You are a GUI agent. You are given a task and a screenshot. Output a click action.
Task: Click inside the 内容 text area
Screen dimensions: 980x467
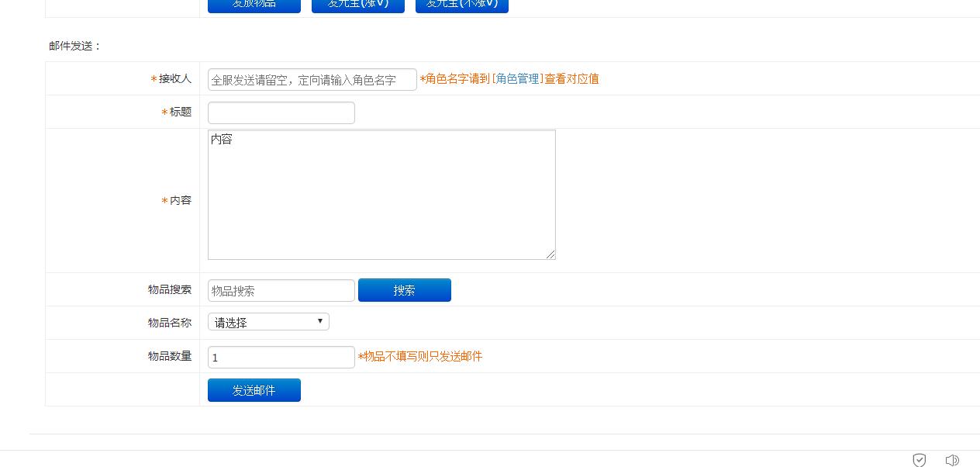(381, 195)
